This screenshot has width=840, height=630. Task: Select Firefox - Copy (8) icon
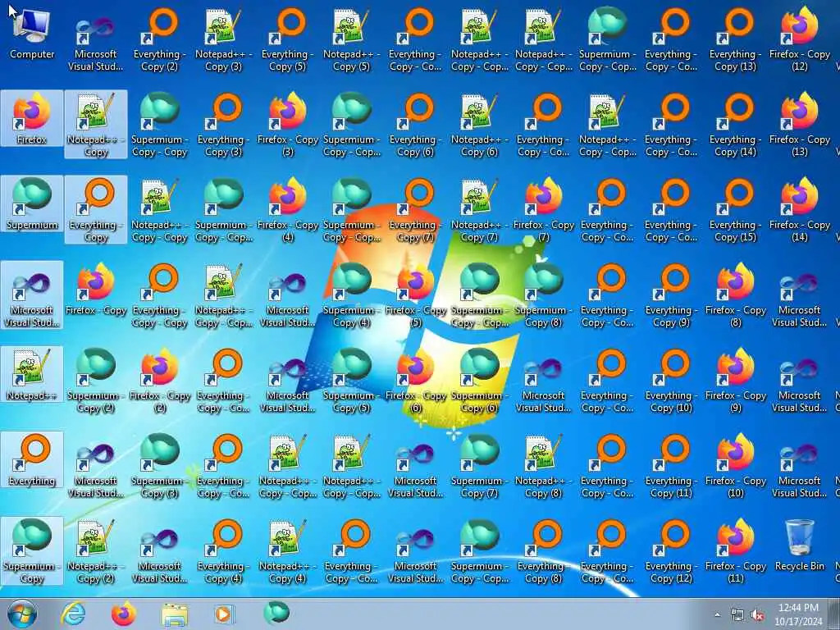click(x=736, y=295)
